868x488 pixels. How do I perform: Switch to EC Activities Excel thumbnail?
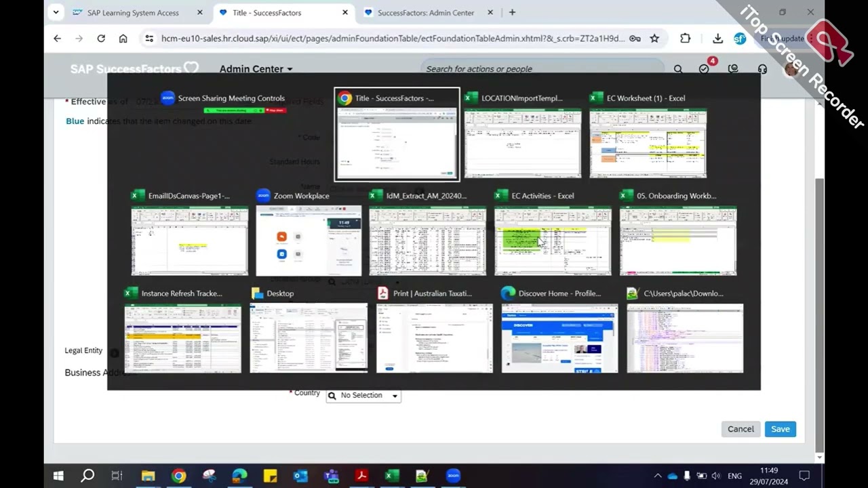click(x=553, y=232)
